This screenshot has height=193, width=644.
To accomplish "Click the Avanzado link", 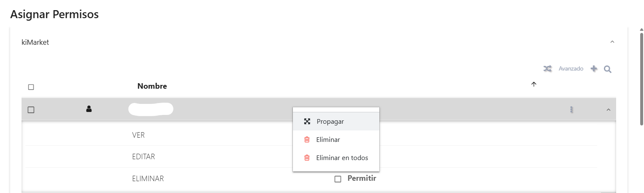I will (x=571, y=68).
